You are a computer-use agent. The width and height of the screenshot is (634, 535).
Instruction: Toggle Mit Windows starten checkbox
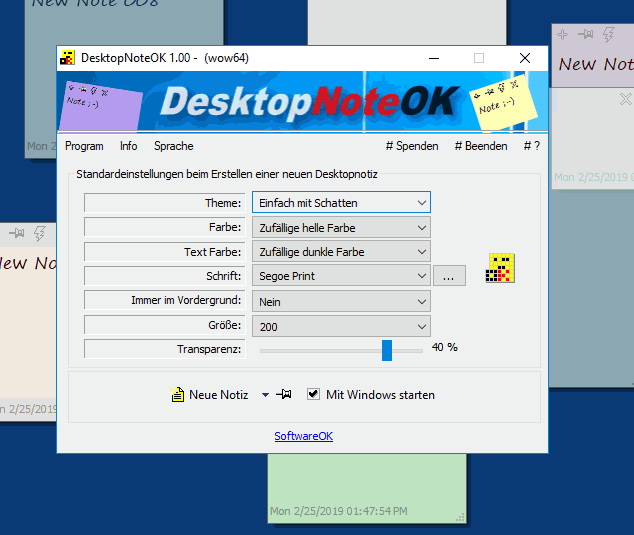(x=313, y=394)
